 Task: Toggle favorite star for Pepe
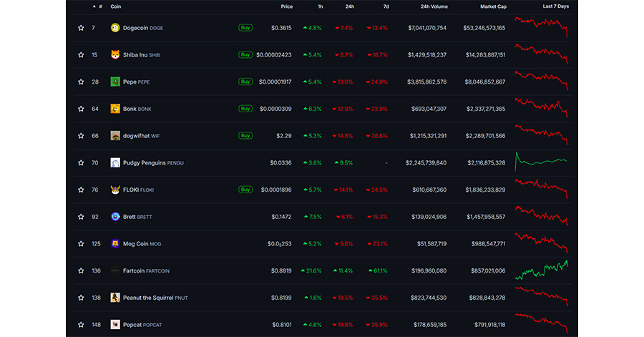(81, 82)
